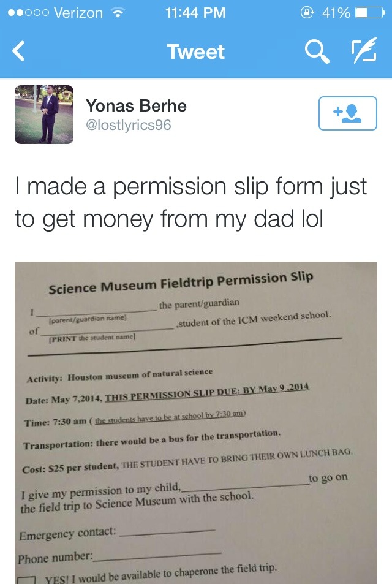Tap the back arrow icon
The image size is (392, 584).
click(x=18, y=51)
